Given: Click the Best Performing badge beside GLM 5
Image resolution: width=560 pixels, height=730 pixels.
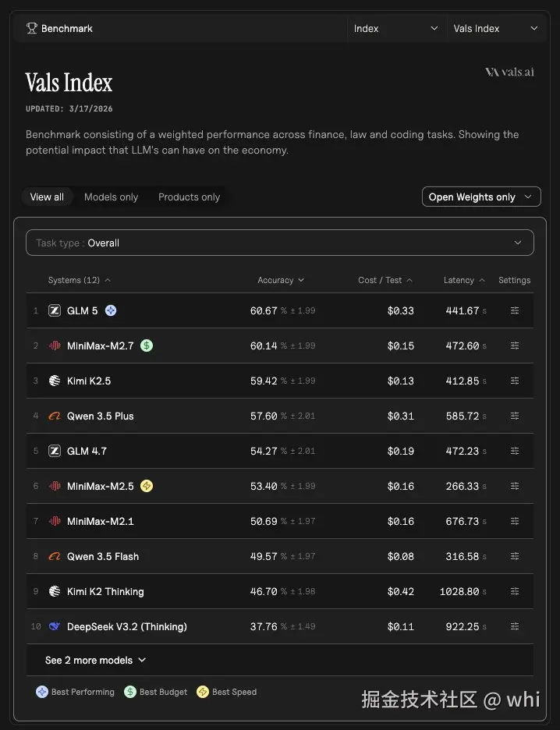Looking at the screenshot, I should pyautogui.click(x=111, y=310).
